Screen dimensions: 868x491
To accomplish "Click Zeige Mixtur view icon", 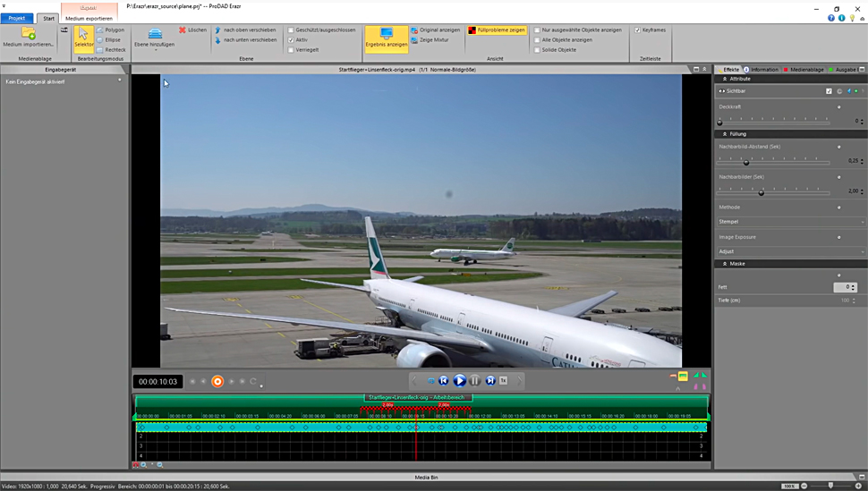I will click(414, 40).
